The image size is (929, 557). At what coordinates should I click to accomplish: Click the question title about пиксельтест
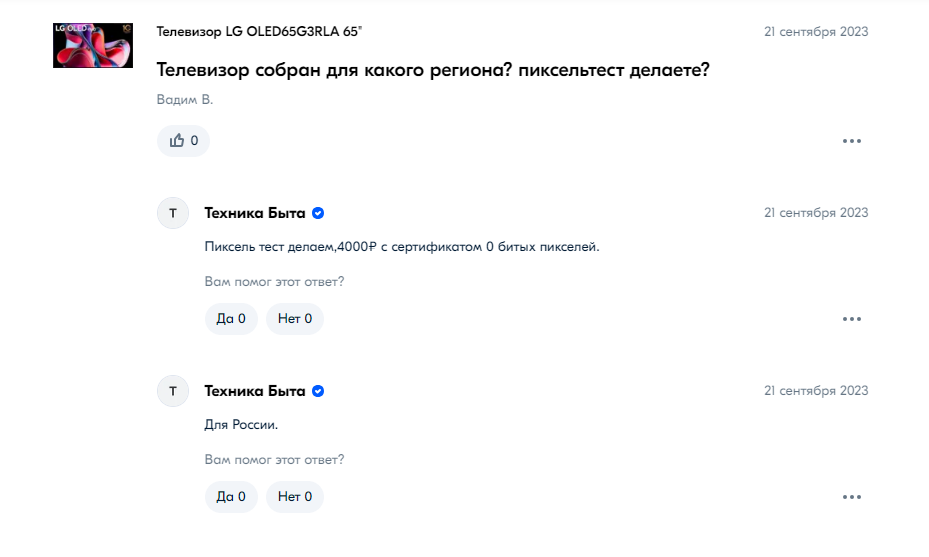pos(433,70)
